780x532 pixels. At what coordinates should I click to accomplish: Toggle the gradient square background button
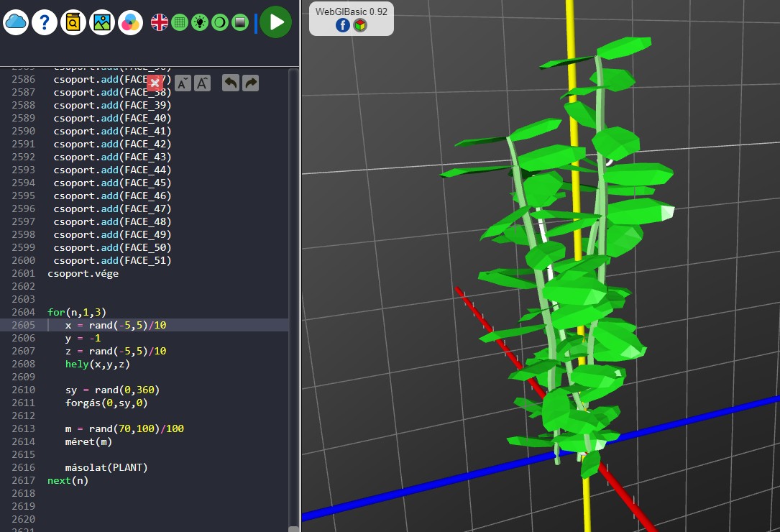[x=240, y=22]
